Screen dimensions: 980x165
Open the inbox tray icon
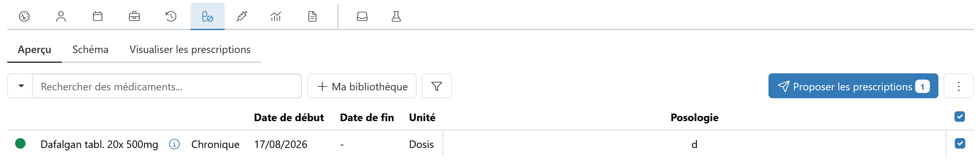tap(362, 16)
